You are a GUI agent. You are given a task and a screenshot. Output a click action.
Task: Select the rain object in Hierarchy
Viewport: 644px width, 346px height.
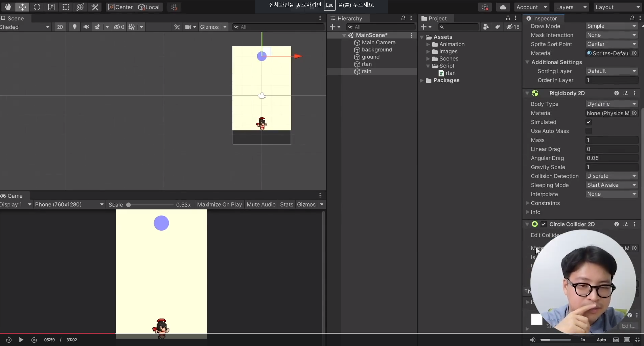[366, 71]
